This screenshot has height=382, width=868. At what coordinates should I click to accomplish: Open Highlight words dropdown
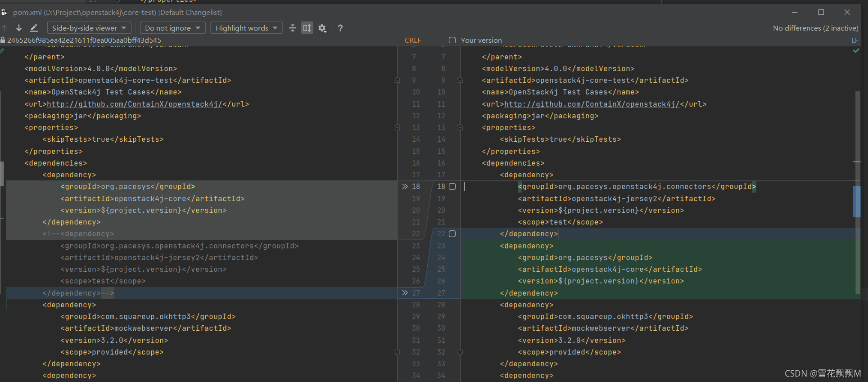coord(247,28)
